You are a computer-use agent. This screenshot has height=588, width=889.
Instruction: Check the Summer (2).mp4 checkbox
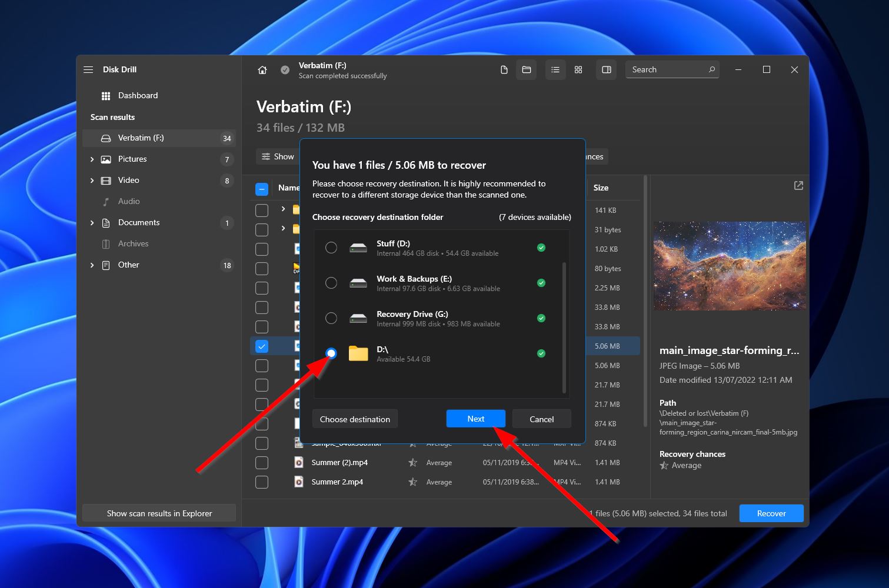pos(262,463)
